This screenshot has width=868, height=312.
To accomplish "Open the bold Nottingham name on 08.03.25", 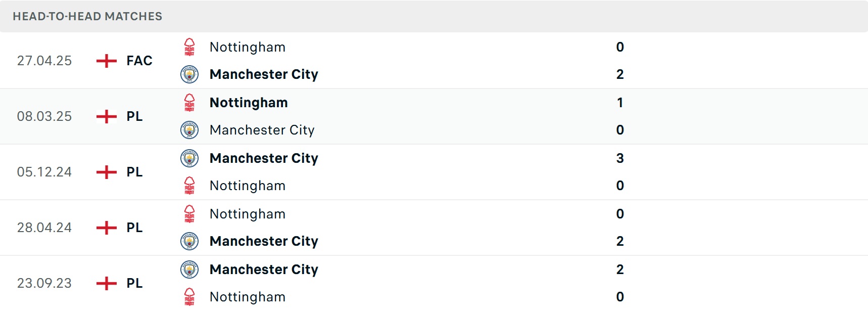I will pos(249,103).
